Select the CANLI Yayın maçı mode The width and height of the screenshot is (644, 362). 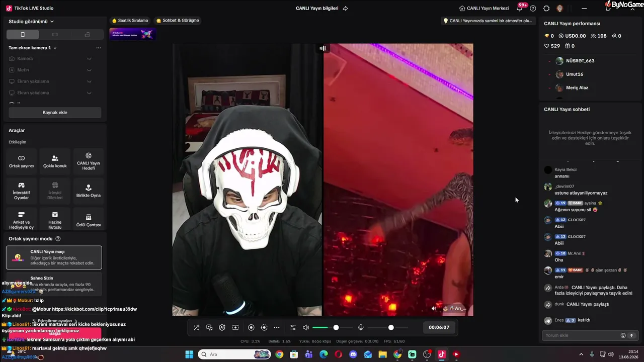coord(54,257)
